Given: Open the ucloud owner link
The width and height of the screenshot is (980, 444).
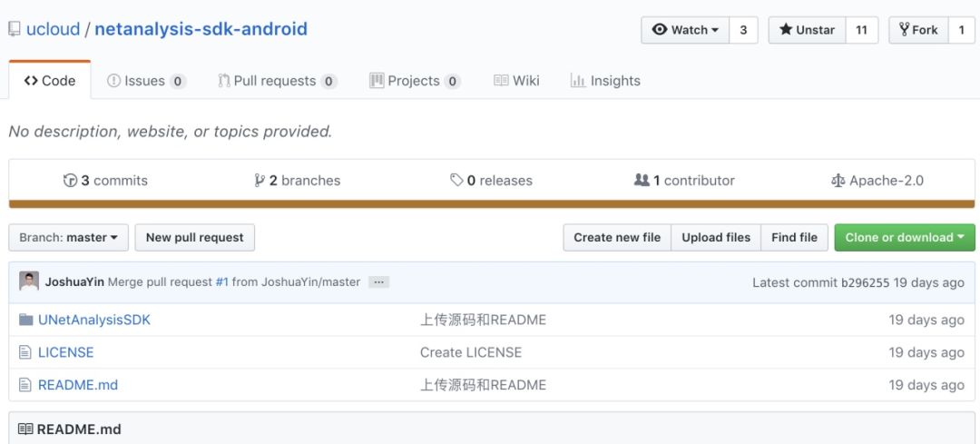Looking at the screenshot, I should (53, 29).
